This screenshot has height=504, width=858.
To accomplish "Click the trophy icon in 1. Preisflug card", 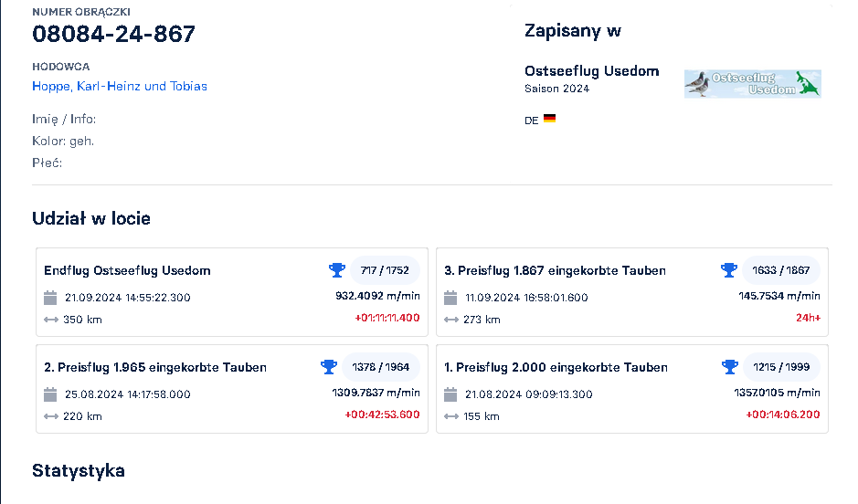I will pyautogui.click(x=729, y=367).
